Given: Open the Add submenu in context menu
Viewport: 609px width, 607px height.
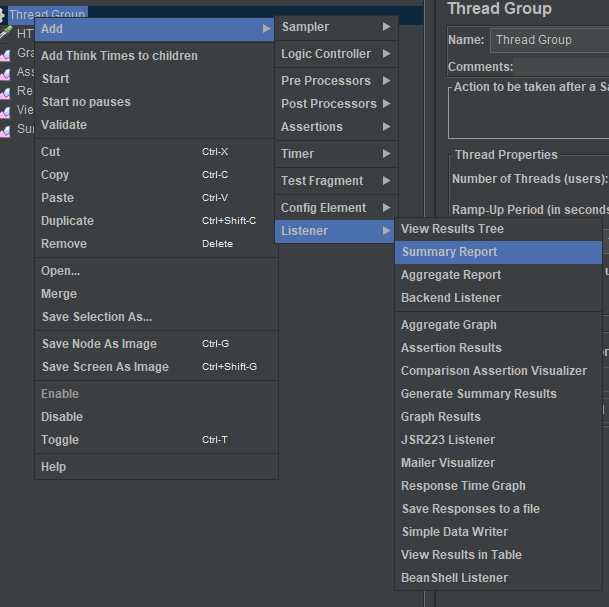Looking at the screenshot, I should pos(154,29).
